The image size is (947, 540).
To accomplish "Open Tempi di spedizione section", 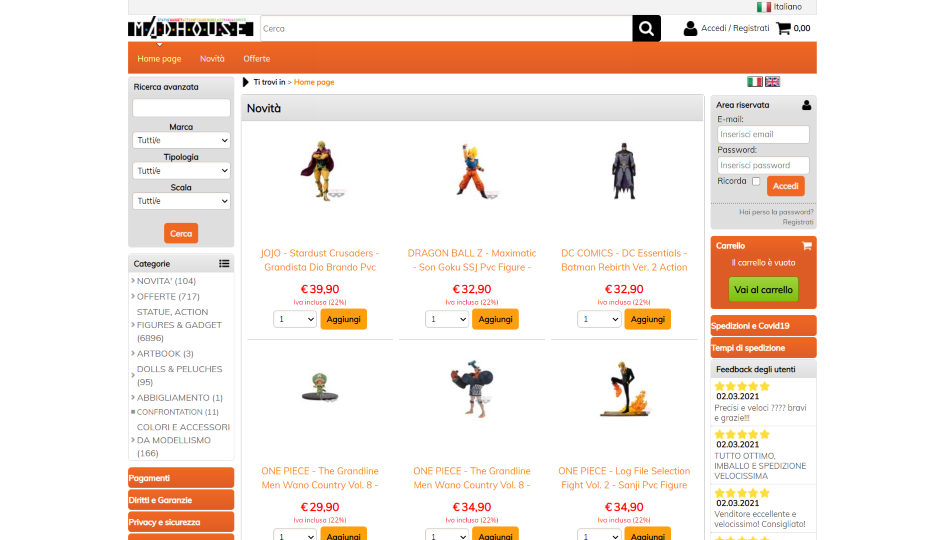I will pyautogui.click(x=763, y=348).
